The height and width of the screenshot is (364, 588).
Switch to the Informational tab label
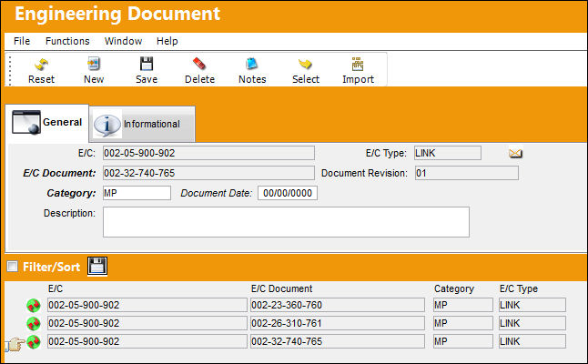pyautogui.click(x=151, y=124)
